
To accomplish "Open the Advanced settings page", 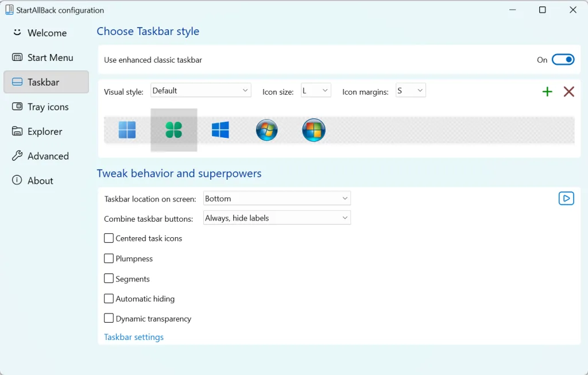I will [x=46, y=156].
